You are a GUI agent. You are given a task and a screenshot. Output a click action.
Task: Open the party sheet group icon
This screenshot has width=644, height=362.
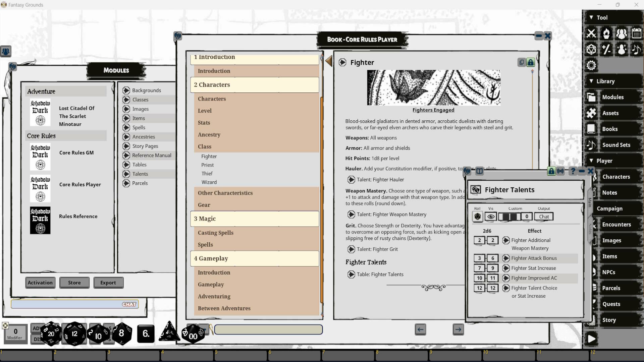(x=622, y=34)
